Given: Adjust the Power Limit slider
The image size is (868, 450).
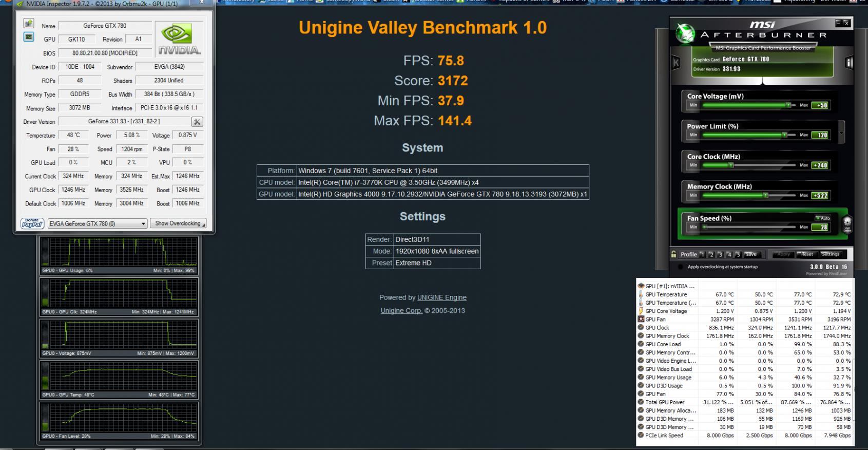Looking at the screenshot, I should (x=749, y=135).
